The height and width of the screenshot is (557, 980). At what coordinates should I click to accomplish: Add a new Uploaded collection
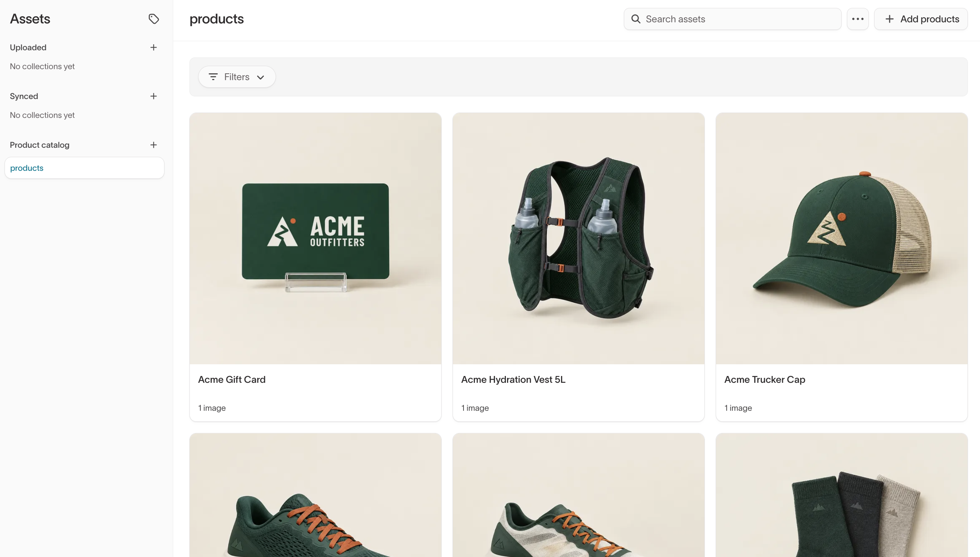(x=154, y=48)
